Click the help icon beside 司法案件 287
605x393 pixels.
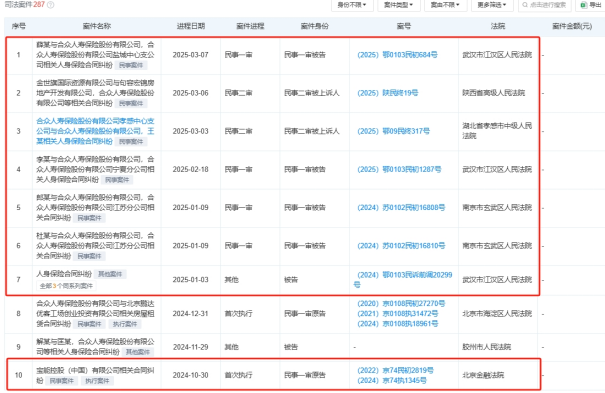coord(51,5)
